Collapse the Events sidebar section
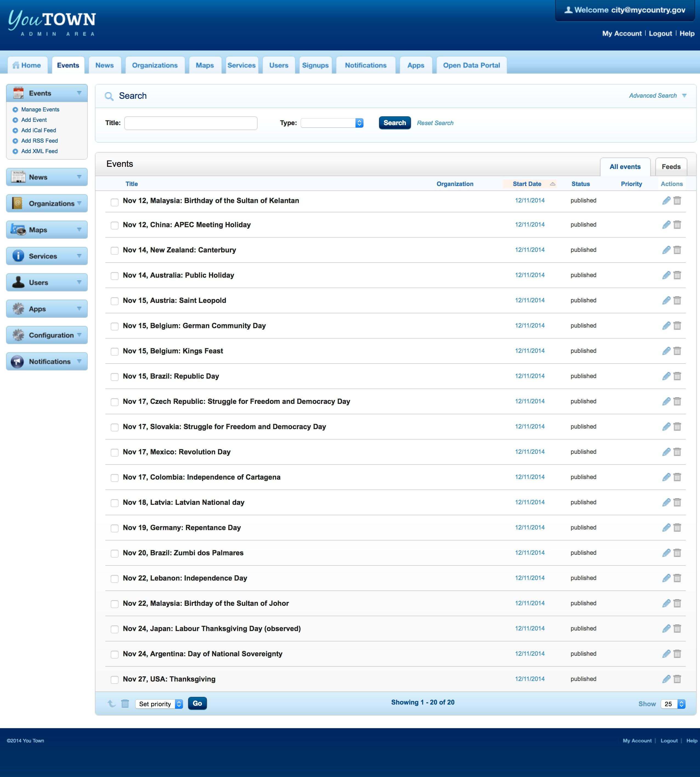 coord(47,93)
